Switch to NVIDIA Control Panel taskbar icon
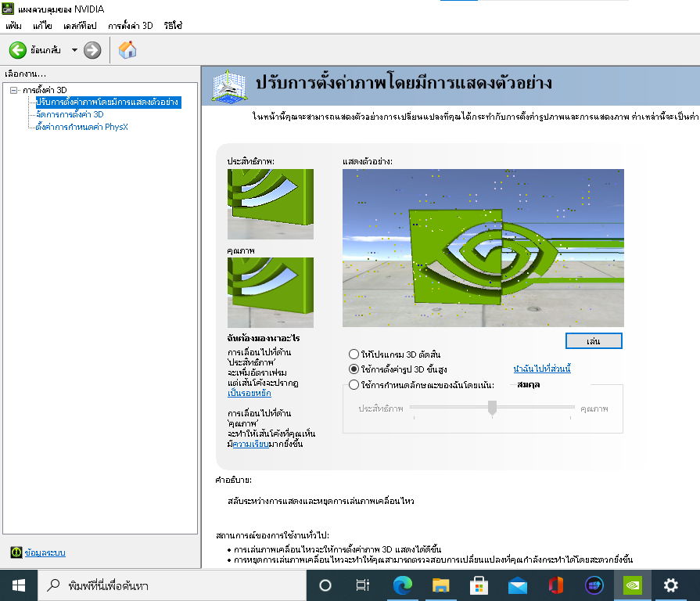Viewport: 700px width, 601px height. pos(633,585)
